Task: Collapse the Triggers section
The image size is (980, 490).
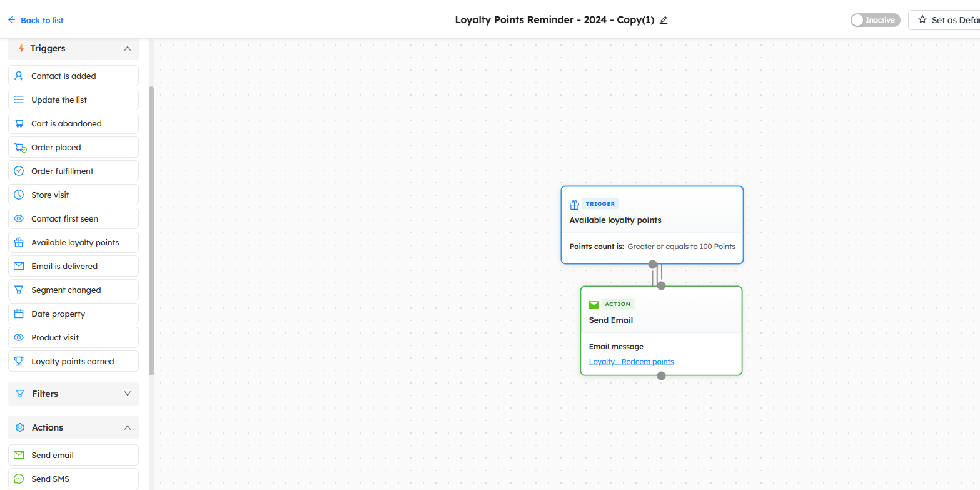Action: coord(128,48)
